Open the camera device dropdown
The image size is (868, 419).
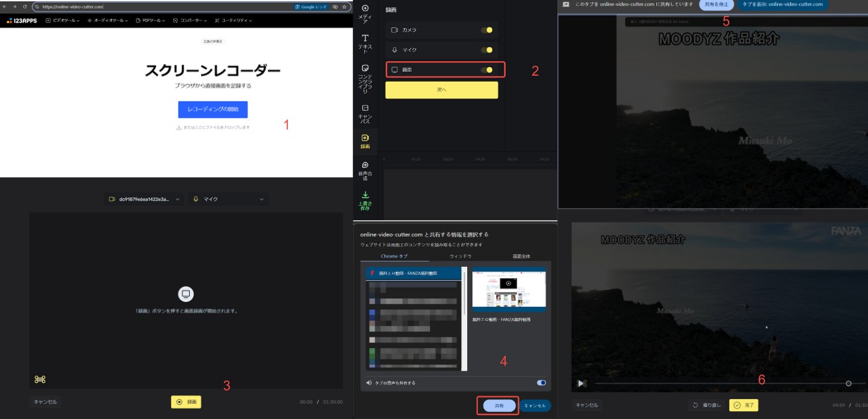(x=143, y=199)
